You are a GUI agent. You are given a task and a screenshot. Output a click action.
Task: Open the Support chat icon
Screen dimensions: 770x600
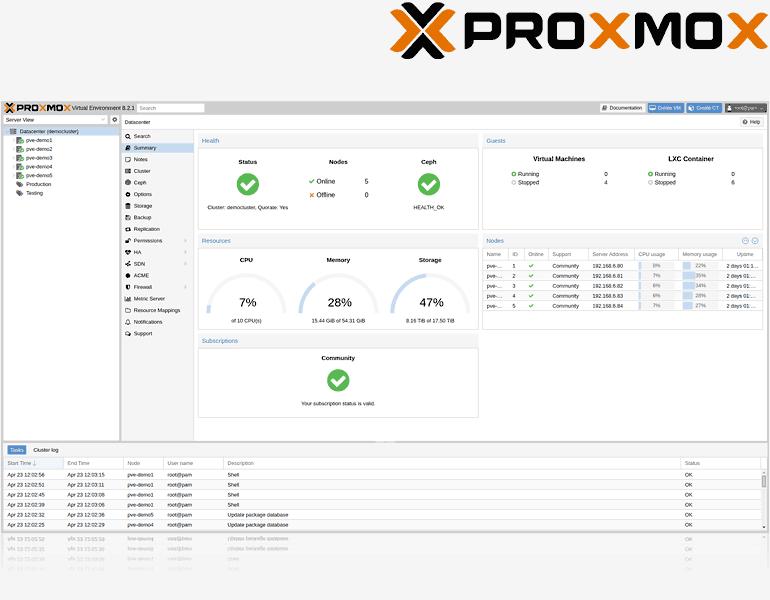coord(128,334)
